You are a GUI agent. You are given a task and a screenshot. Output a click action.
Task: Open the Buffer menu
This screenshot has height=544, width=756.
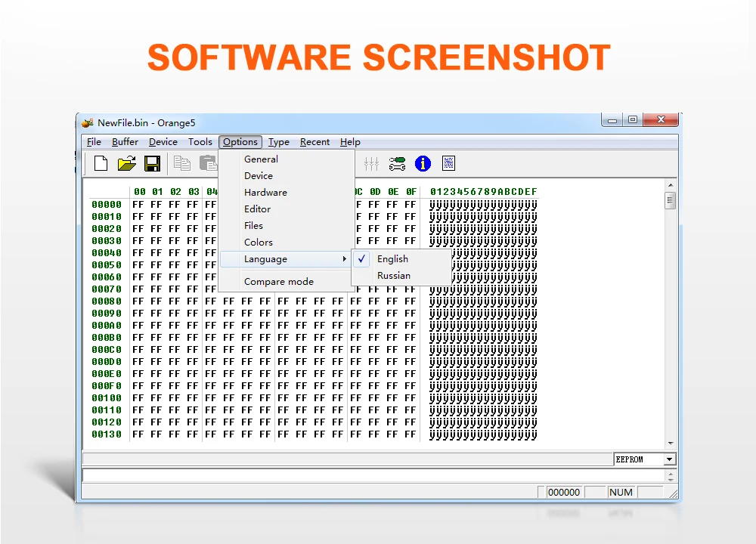[x=125, y=142]
